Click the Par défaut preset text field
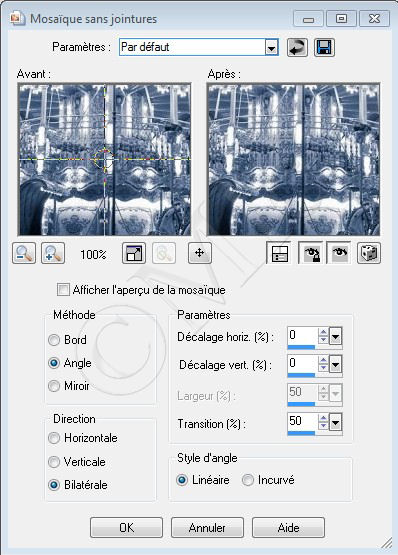 [192, 47]
